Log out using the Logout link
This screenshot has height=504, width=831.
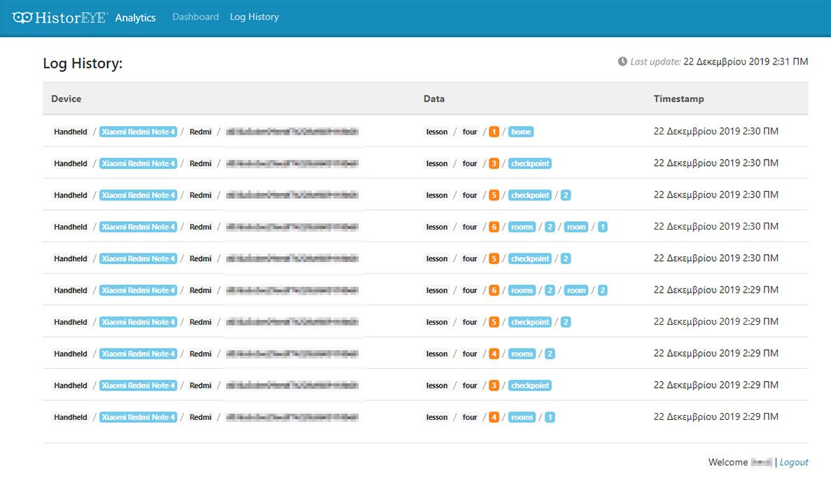tap(793, 462)
